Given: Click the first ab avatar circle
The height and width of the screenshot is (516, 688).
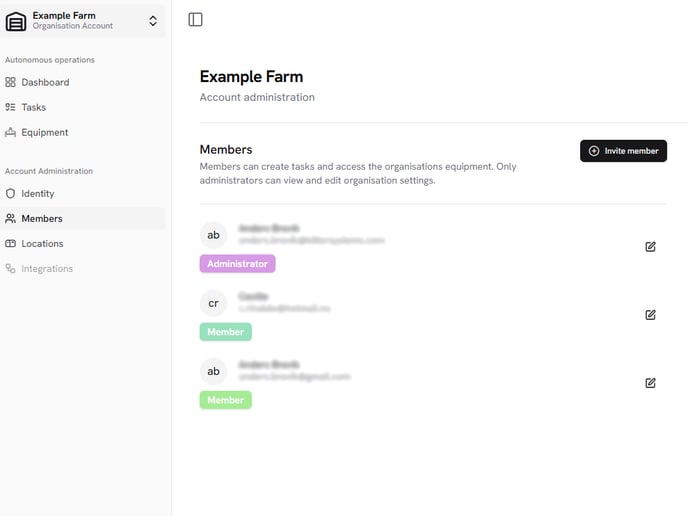Looking at the screenshot, I should (213, 235).
